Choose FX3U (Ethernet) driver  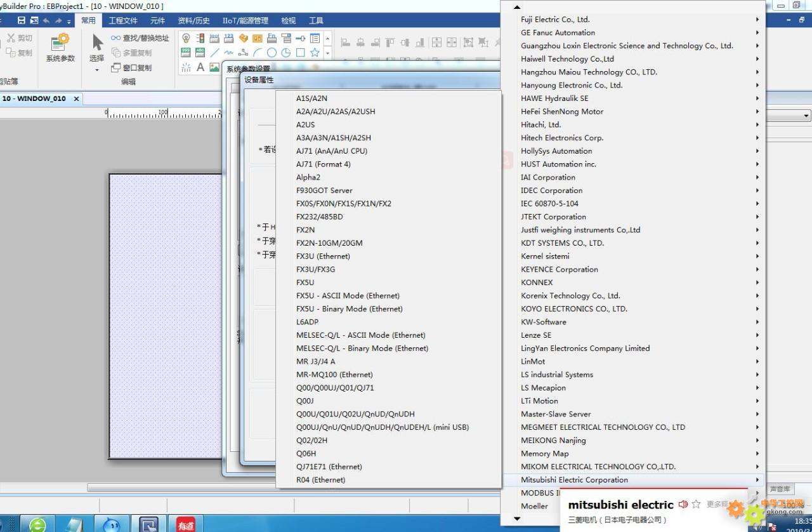(388, 256)
